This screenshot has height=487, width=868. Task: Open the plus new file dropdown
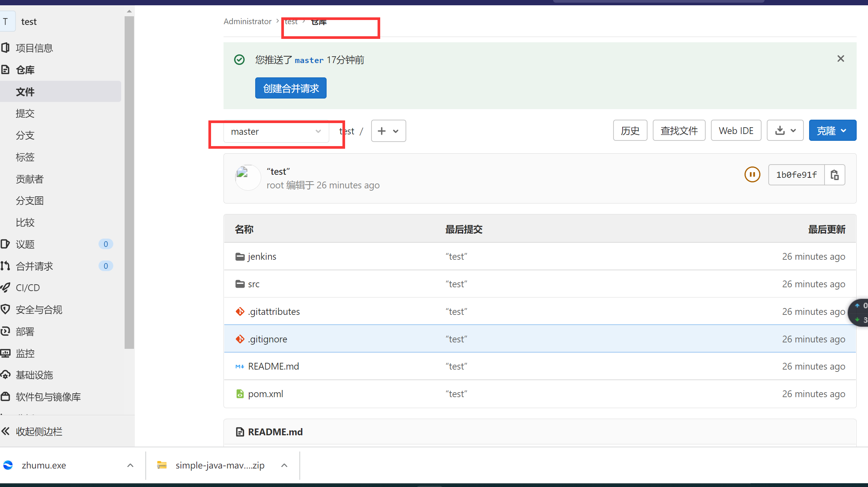pyautogui.click(x=388, y=131)
